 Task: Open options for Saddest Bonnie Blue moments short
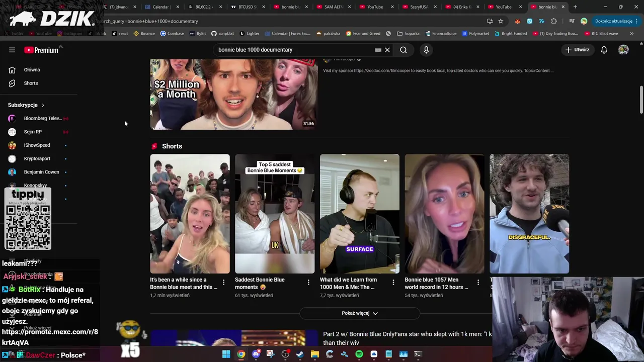(308, 283)
